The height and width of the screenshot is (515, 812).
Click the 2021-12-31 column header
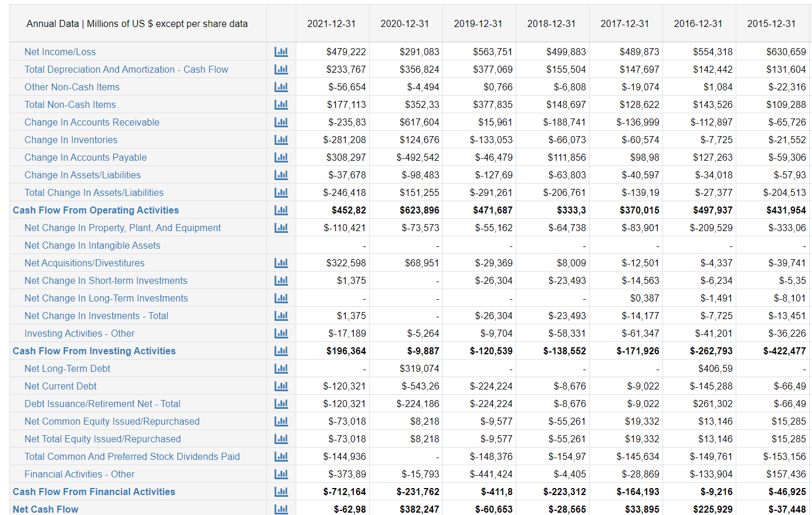(x=333, y=23)
